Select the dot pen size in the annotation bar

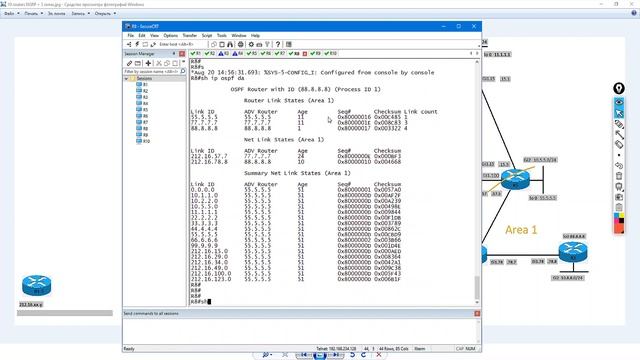pos(619,155)
